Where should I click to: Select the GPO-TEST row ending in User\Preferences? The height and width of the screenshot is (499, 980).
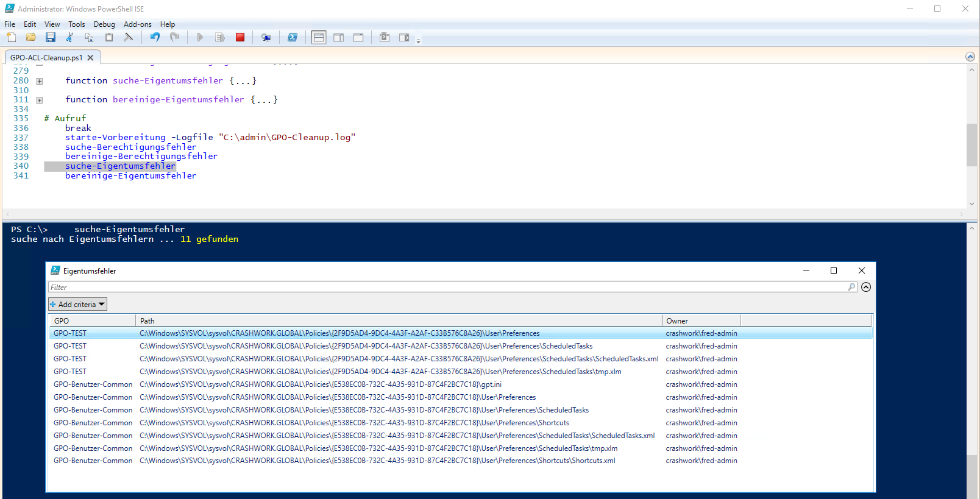(x=461, y=333)
